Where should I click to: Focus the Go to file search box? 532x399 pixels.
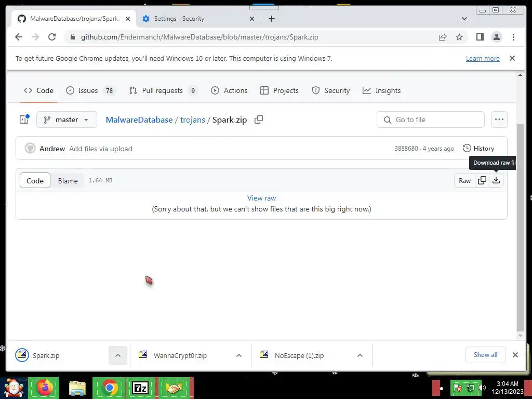pos(431,119)
